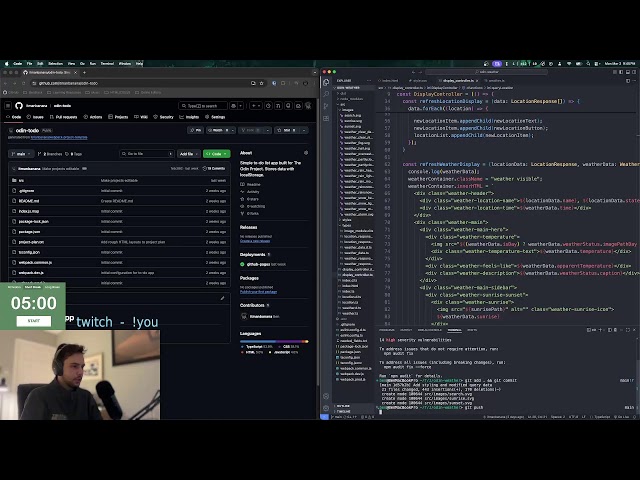The image size is (640, 480).
Task: Edit About section via gear icon
Action: 306,153
